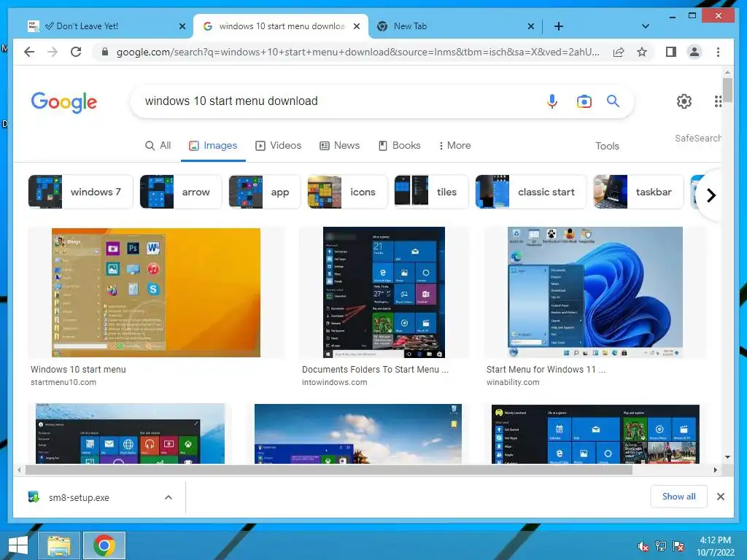Open File Explorer from taskbar
This screenshot has height=560, width=747.
coord(59,545)
